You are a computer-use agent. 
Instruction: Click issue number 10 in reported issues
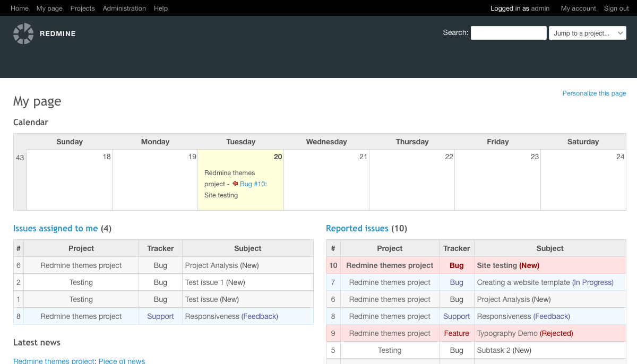[x=333, y=265]
